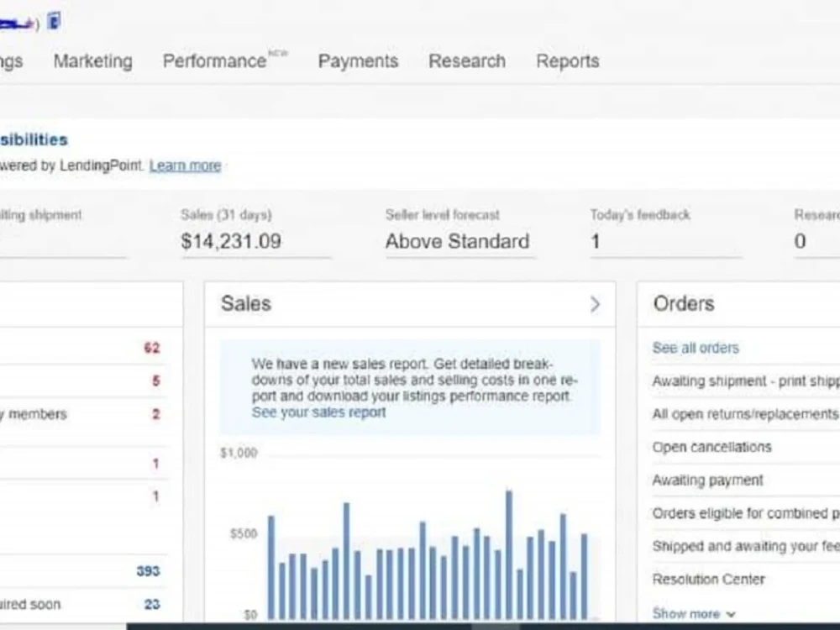Open Orders eligible for combined purchases
Screen dimensions: 840x630
(746, 513)
